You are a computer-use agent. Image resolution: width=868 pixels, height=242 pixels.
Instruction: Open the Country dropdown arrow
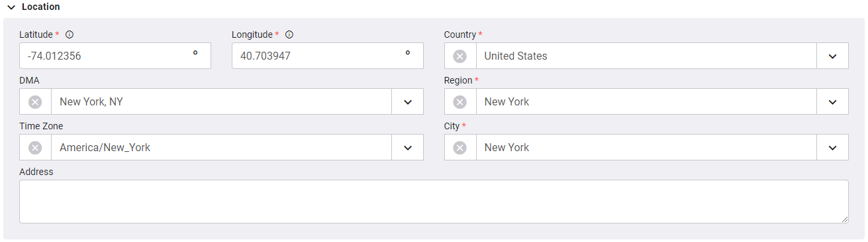832,56
